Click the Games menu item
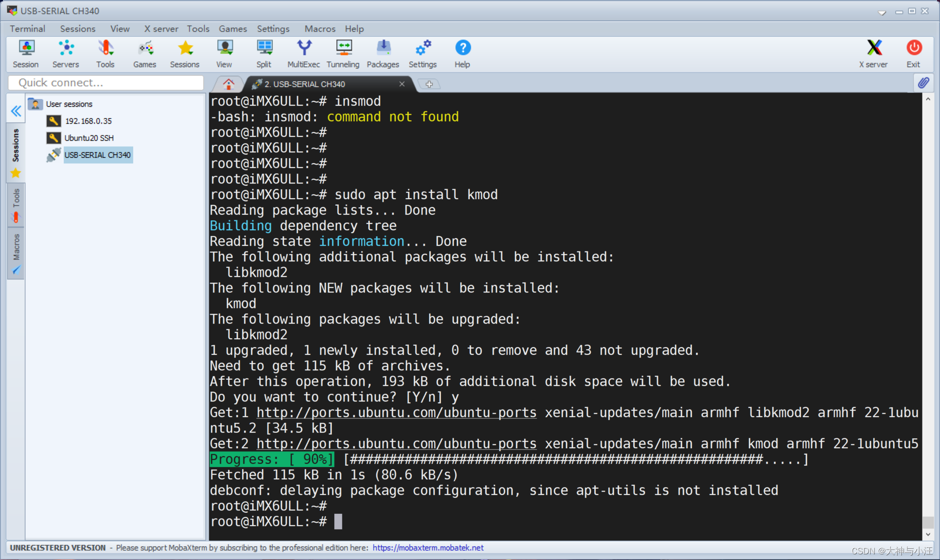 tap(232, 29)
